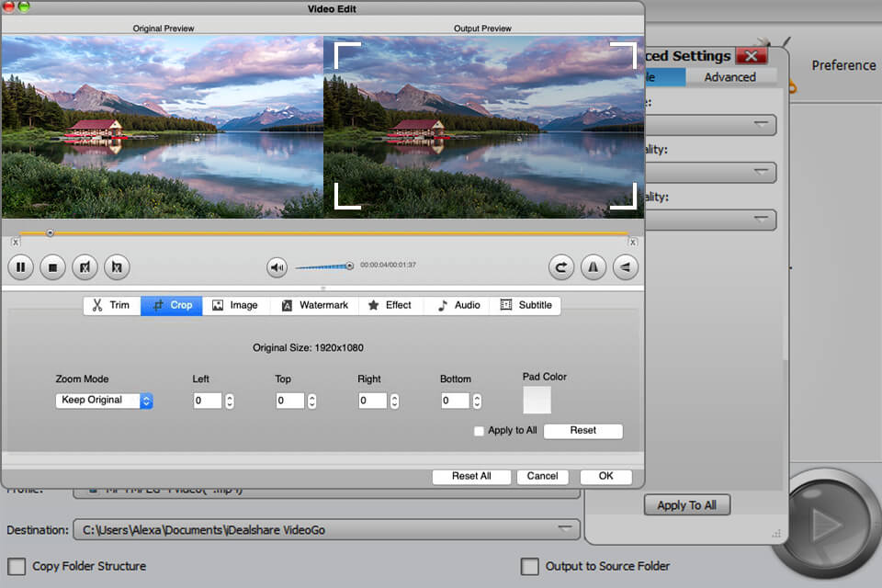Image resolution: width=882 pixels, height=588 pixels.
Task: Mute the preview volume
Action: point(277,267)
